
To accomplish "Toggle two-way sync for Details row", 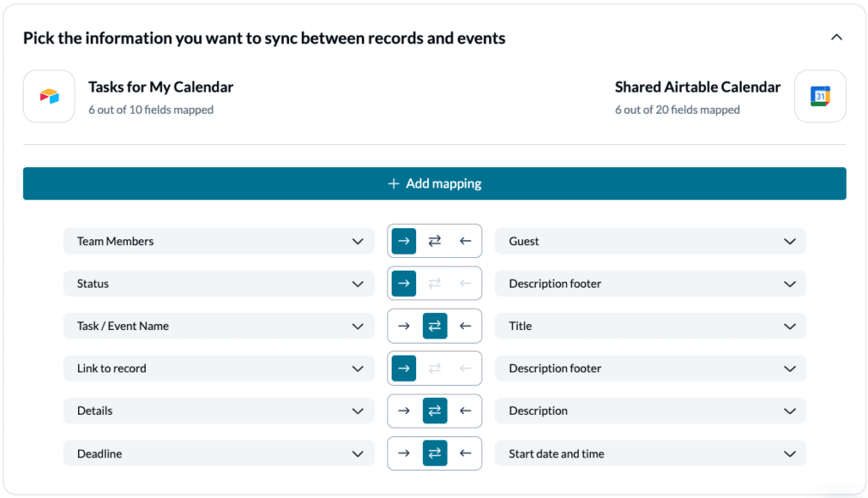I will (x=435, y=411).
